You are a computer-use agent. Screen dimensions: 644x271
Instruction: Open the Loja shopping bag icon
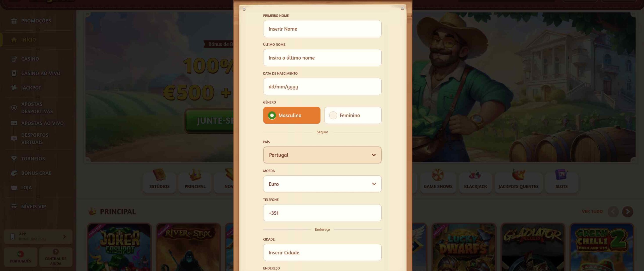click(14, 187)
